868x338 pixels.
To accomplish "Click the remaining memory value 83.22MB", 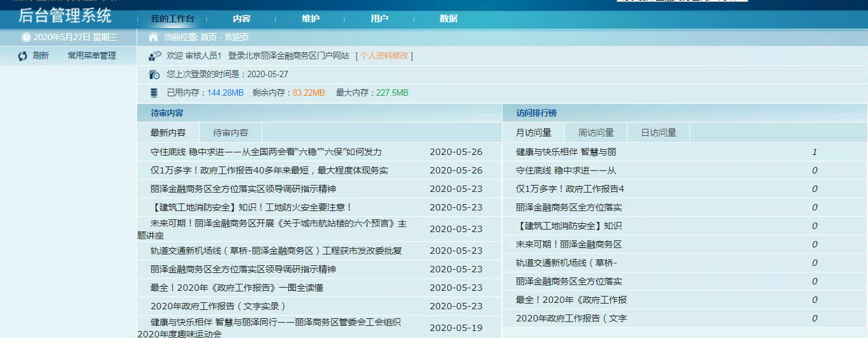I will (x=309, y=93).
